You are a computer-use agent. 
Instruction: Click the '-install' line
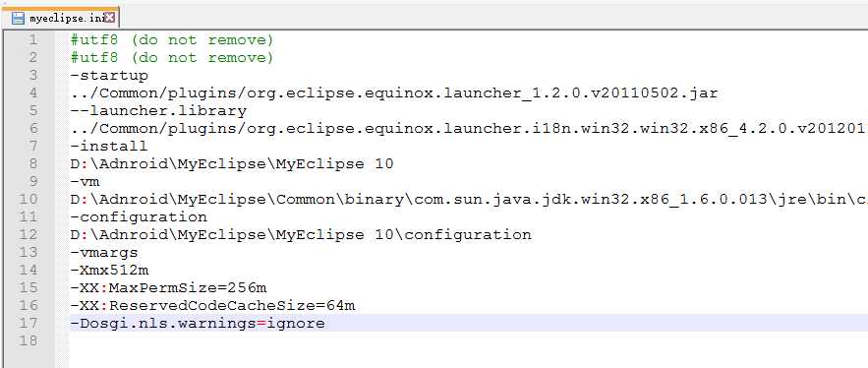tap(109, 147)
